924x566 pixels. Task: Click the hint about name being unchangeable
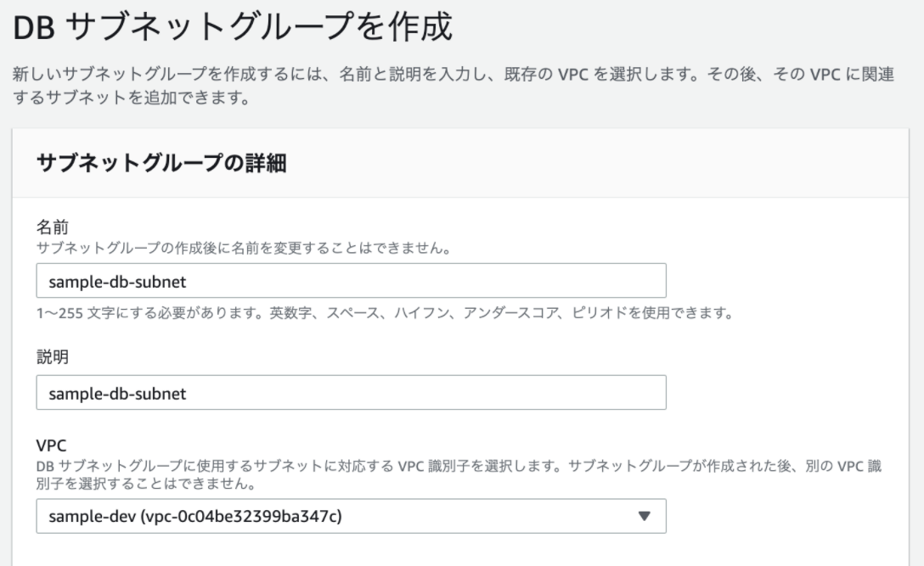coord(242,248)
